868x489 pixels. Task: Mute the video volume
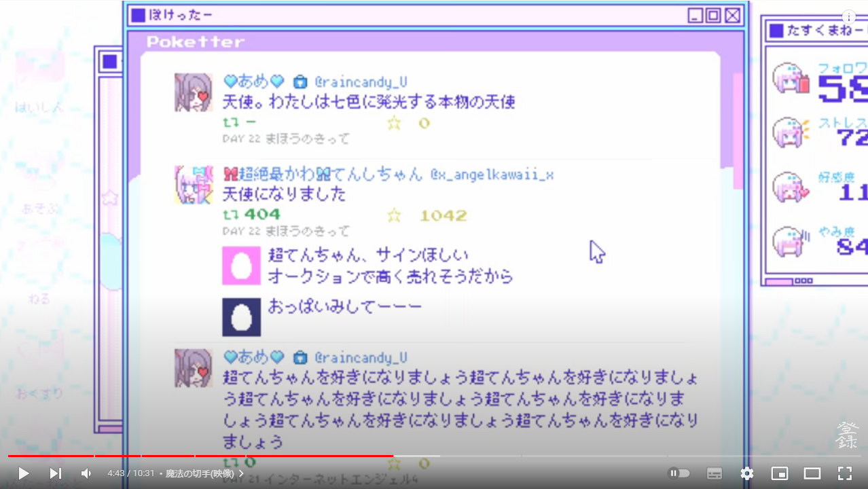(86, 473)
